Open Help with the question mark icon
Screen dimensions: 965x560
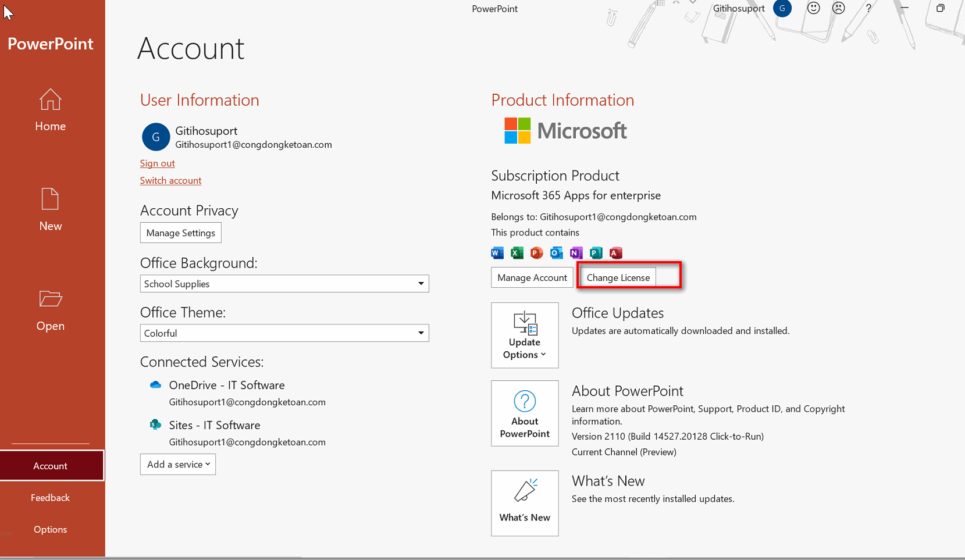coord(868,8)
